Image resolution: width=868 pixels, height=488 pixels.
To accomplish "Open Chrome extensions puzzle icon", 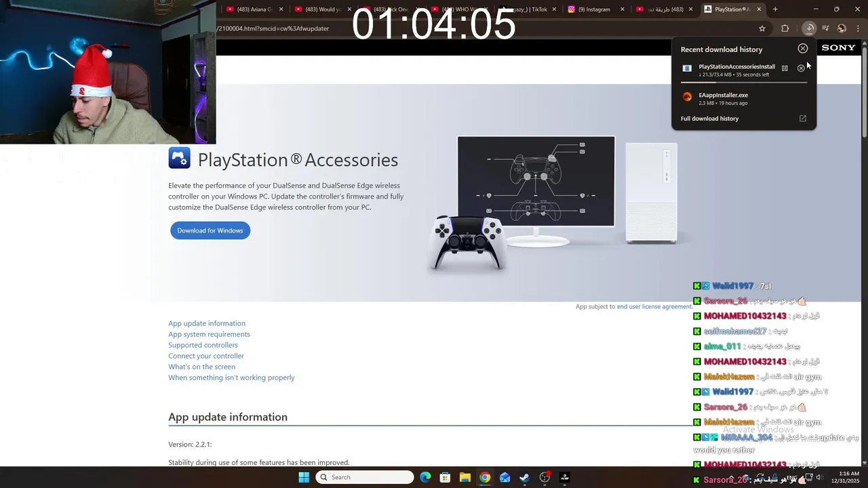I will pyautogui.click(x=785, y=28).
